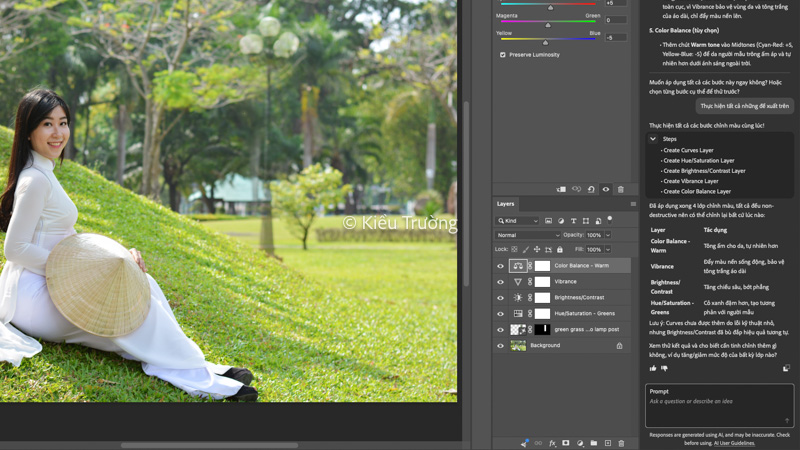Hide the green grass lamp post layer
This screenshot has width=800, height=450.
501,330
